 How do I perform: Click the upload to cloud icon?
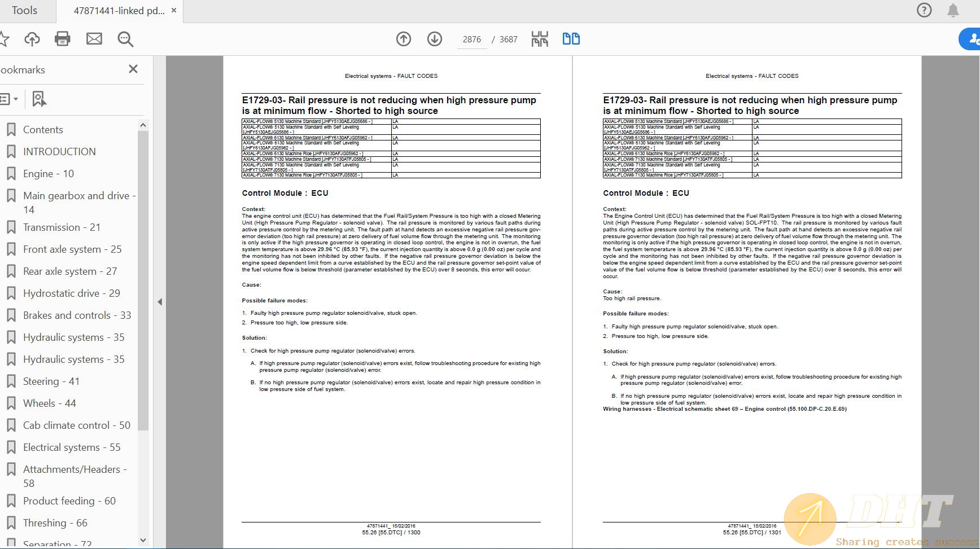point(32,39)
